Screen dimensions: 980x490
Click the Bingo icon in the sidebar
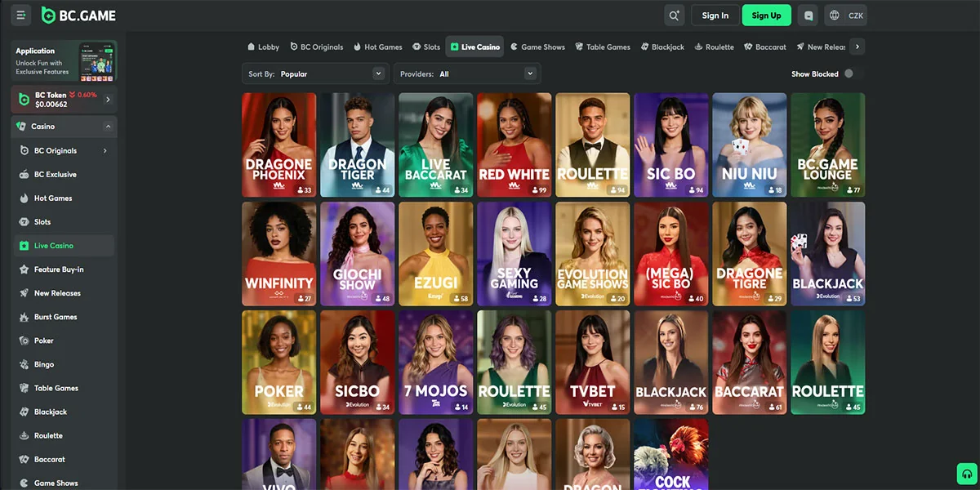click(x=24, y=364)
